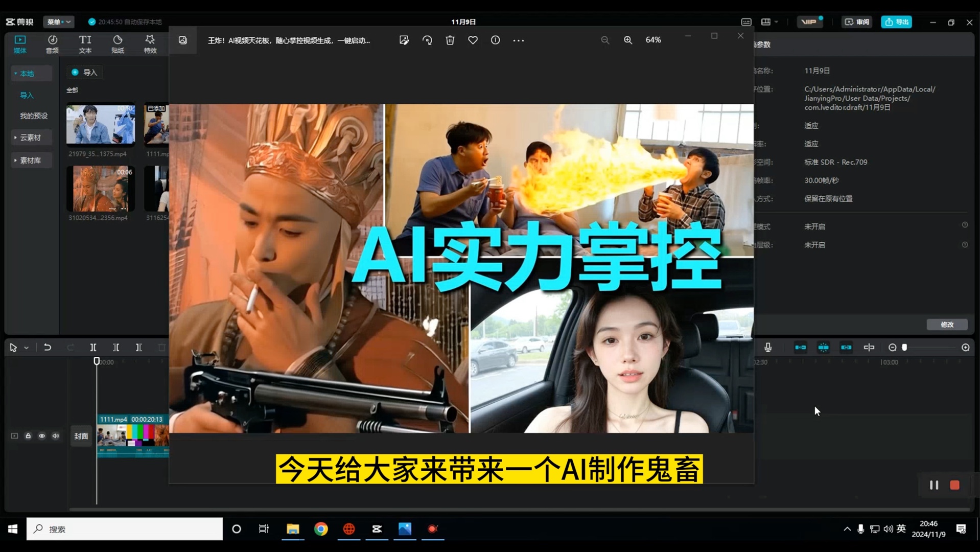Screen dimensions: 980x552
Task: Toggle auto snapping in timeline
Action: click(x=823, y=348)
